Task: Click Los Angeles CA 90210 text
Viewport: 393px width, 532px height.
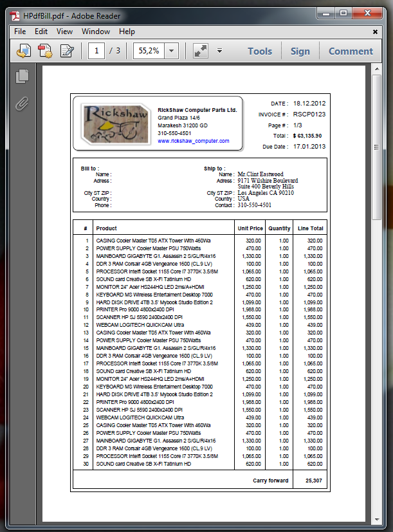Action: pyautogui.click(x=266, y=193)
